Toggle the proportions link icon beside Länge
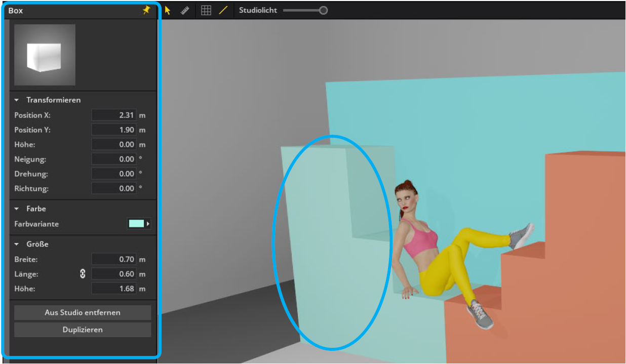The width and height of the screenshot is (626, 364). [x=83, y=274]
